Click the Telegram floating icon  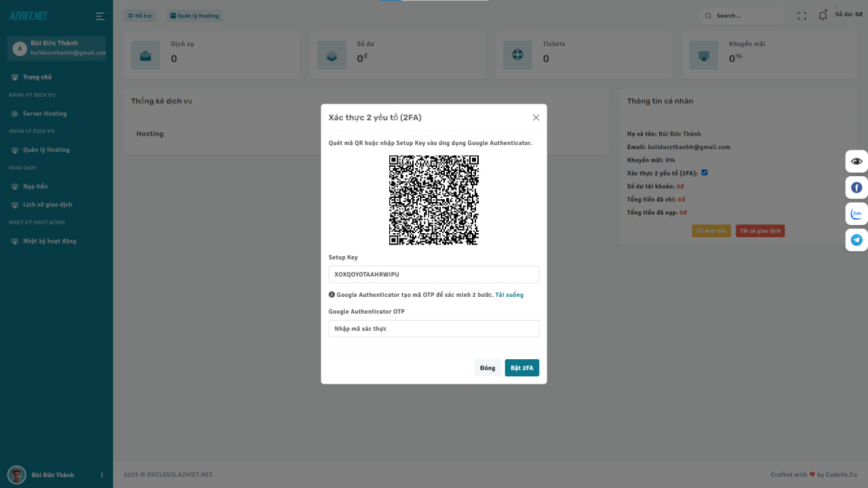(x=856, y=240)
